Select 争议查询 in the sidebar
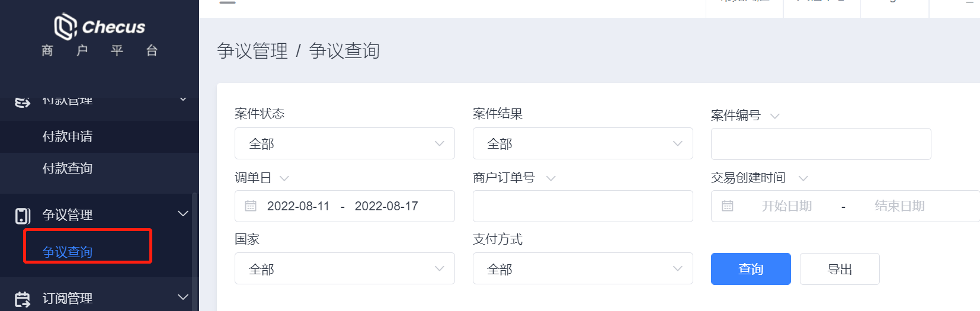The width and height of the screenshot is (980, 311). (68, 252)
